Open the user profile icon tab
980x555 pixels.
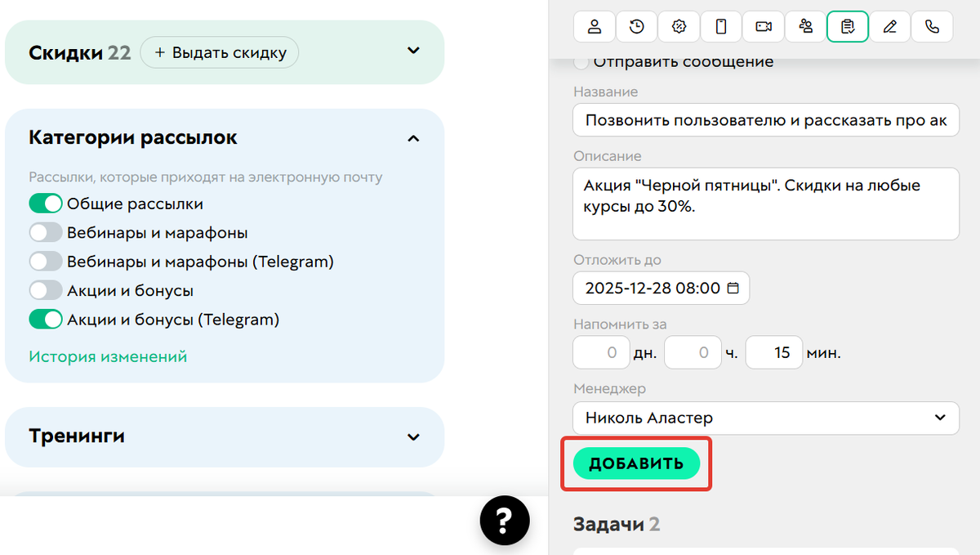pos(594,26)
